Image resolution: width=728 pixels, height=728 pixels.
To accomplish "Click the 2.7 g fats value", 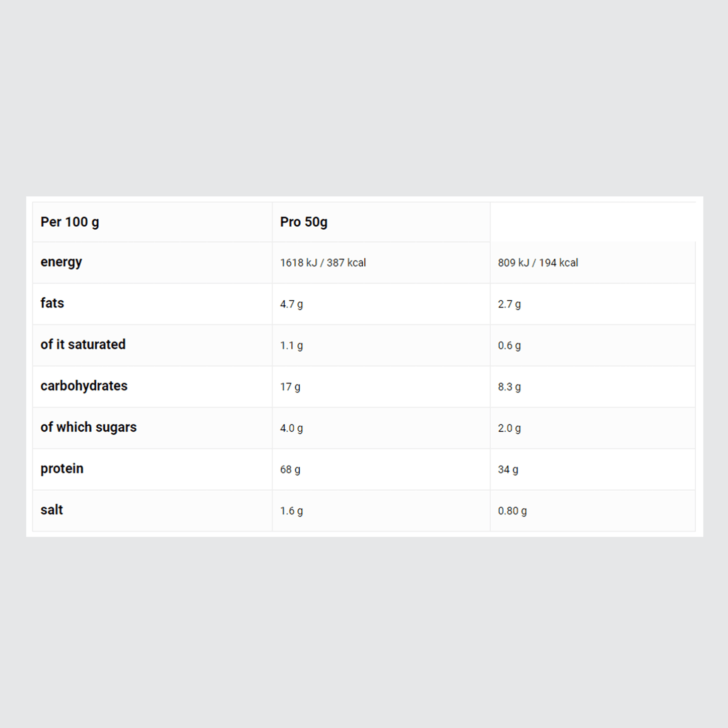I will pyautogui.click(x=509, y=304).
